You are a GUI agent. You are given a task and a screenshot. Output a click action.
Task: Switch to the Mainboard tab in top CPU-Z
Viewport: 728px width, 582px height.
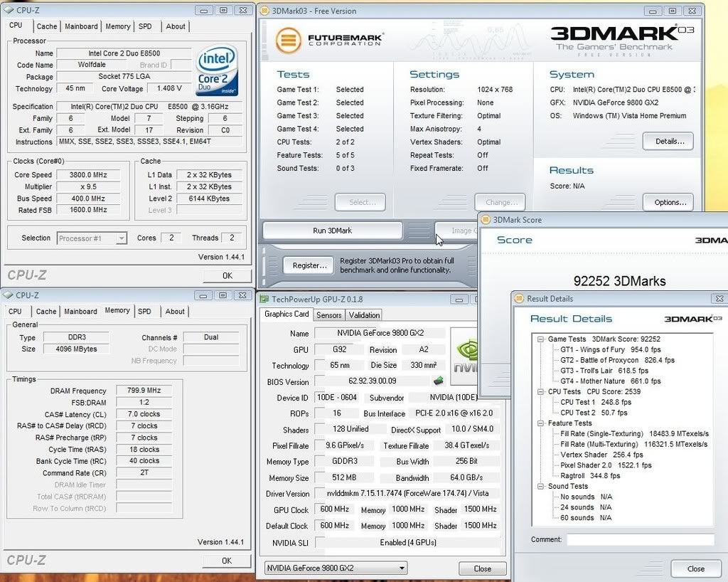click(81, 26)
